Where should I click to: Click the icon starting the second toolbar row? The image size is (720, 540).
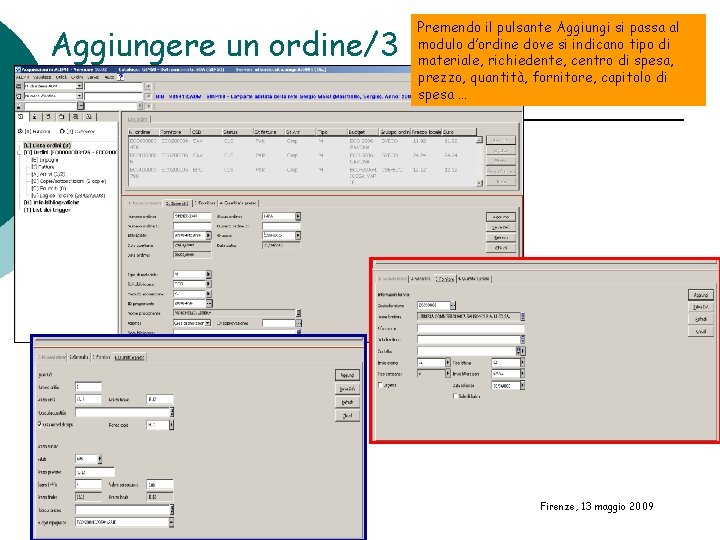[19, 96]
